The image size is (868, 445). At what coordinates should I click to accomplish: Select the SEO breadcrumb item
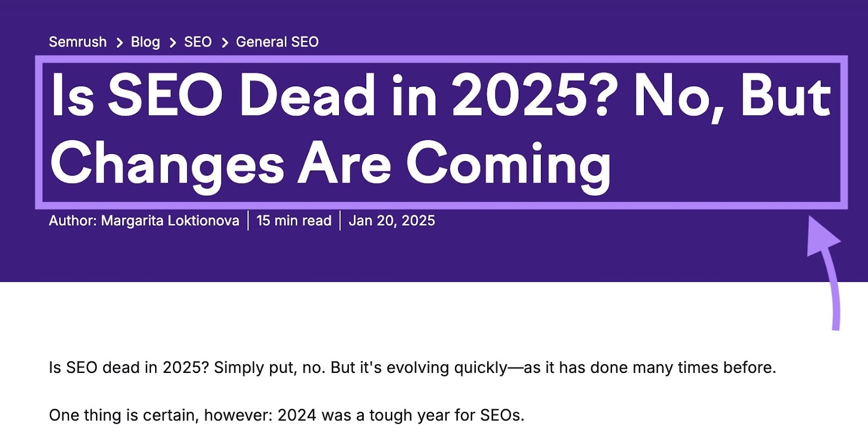point(197,41)
